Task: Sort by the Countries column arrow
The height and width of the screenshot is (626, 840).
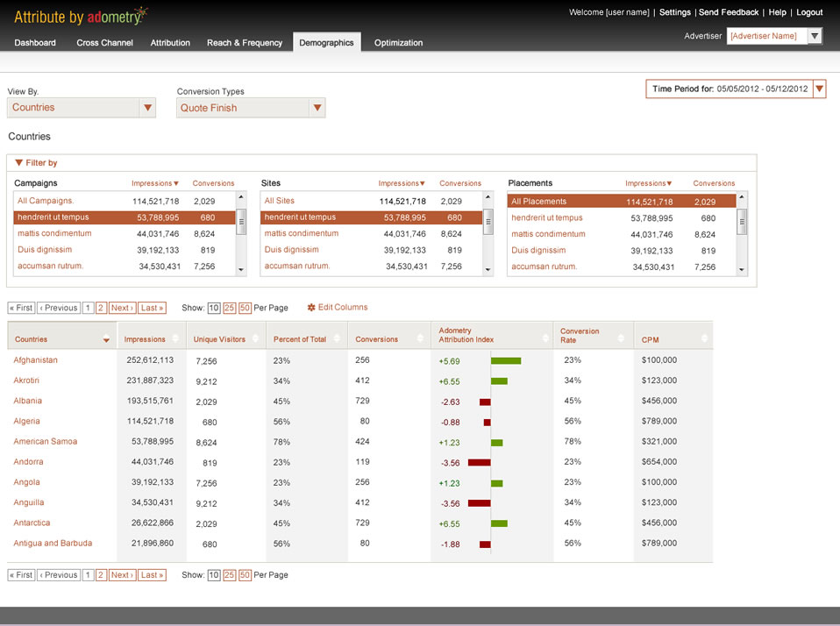Action: pyautogui.click(x=106, y=339)
